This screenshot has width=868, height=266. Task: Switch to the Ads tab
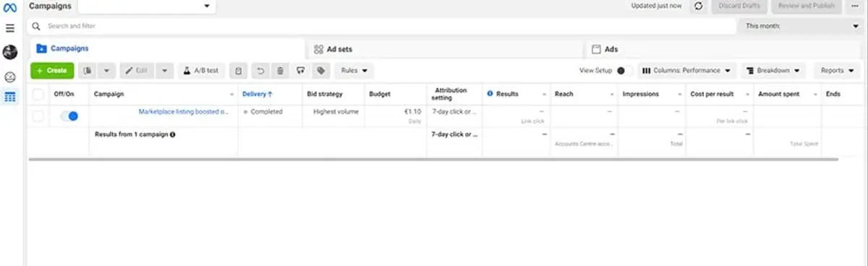pos(723,49)
